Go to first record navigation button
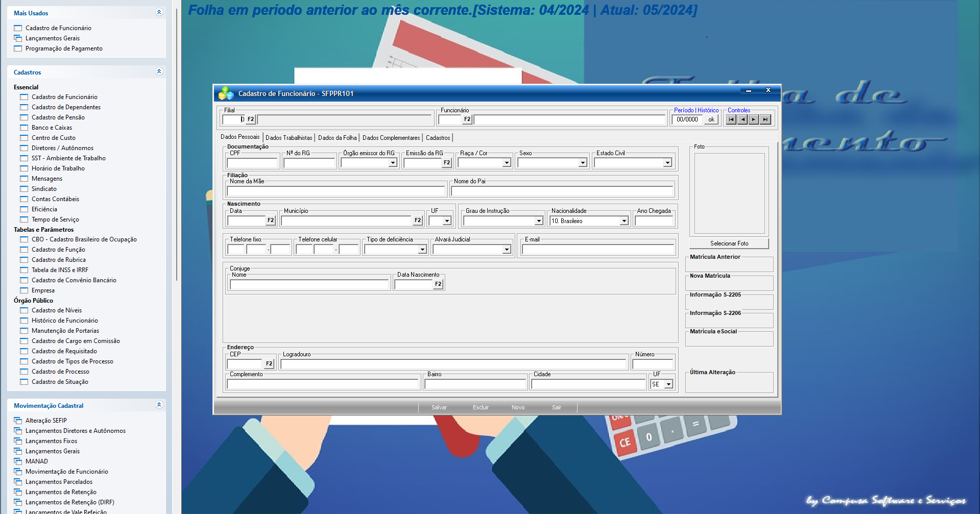Image resolution: width=980 pixels, height=514 pixels. [731, 119]
